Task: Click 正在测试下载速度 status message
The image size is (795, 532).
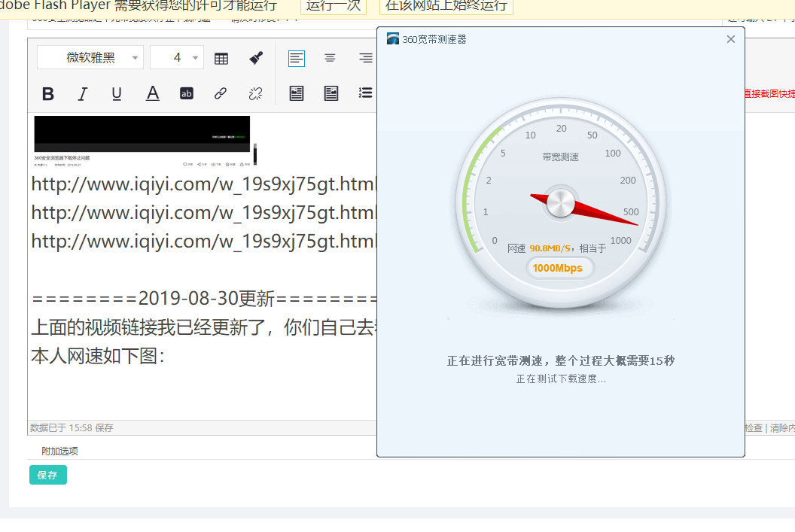Action: [x=561, y=379]
